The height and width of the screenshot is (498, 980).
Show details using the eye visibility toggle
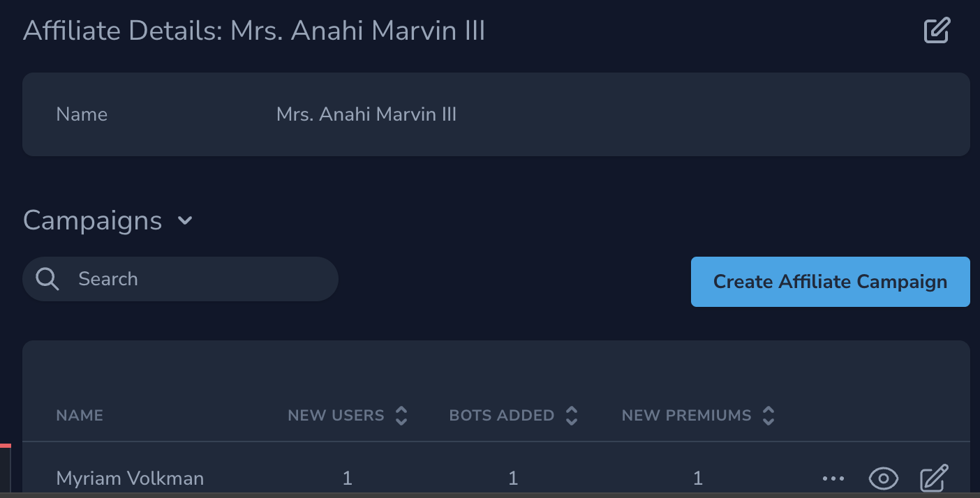point(883,478)
